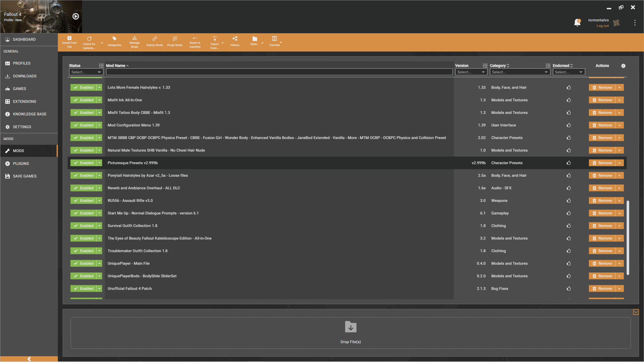This screenshot has width=644, height=362.
Task: Expand Check for Updates dropdown arrow
Action: click(102, 43)
